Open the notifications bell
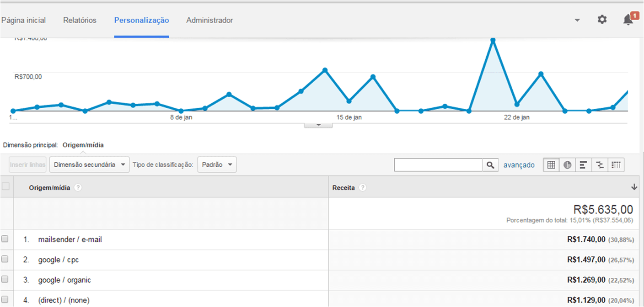 coord(627,20)
